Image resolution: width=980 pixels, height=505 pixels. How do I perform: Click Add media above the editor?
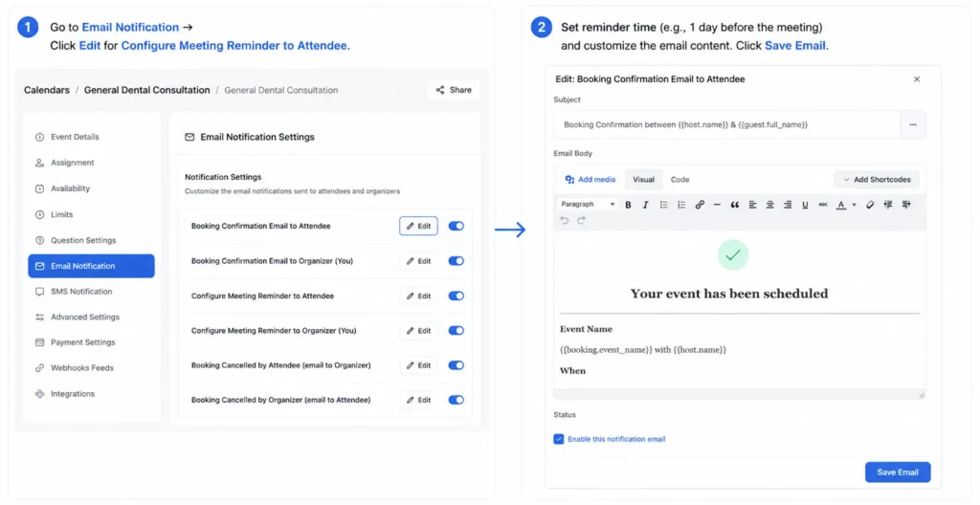point(590,180)
